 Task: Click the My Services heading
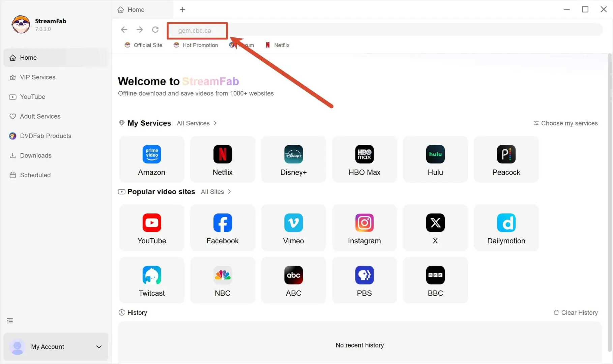click(x=149, y=123)
